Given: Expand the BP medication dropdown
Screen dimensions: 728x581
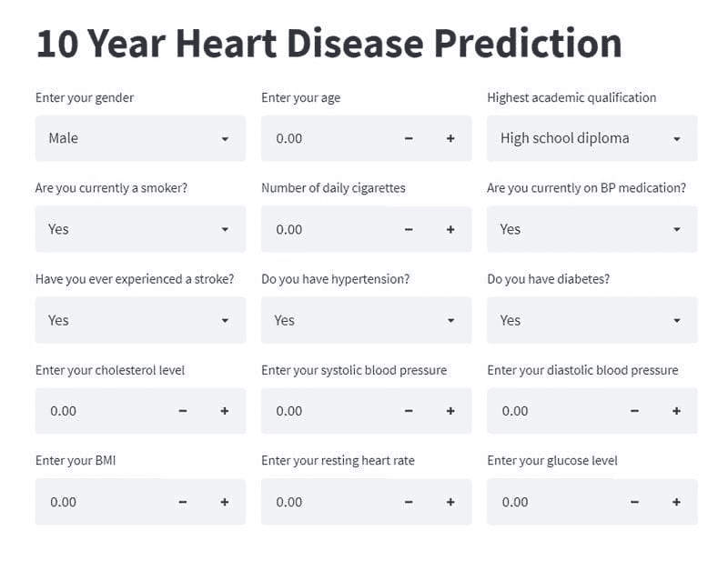Looking at the screenshot, I should coord(591,229).
